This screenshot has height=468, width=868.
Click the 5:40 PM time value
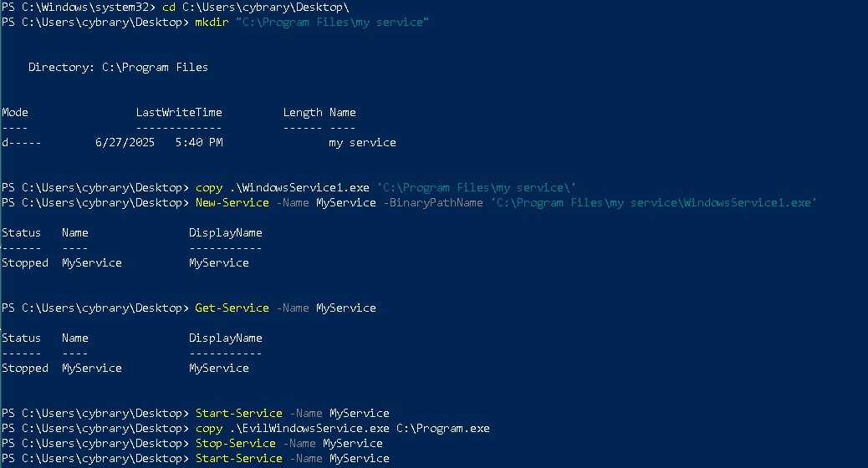[x=199, y=142]
